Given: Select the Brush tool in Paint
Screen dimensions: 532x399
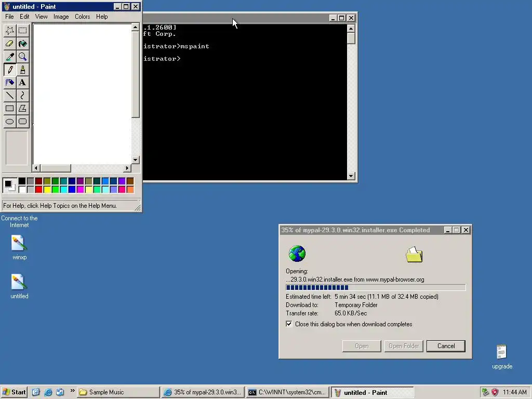Looking at the screenshot, I should click(x=23, y=70).
